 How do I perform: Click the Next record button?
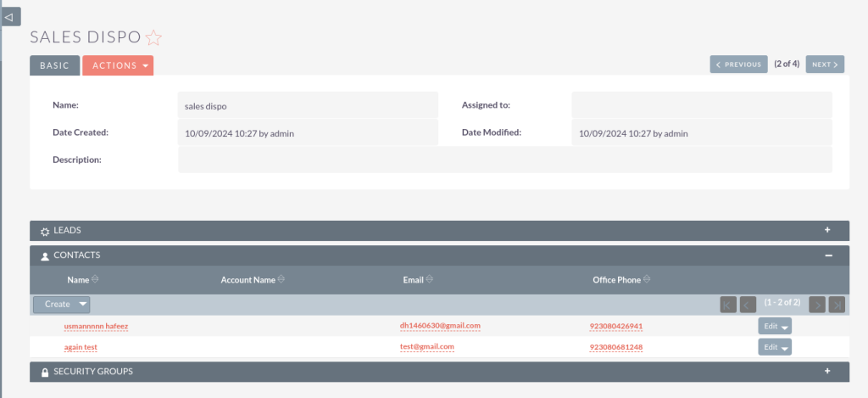pyautogui.click(x=825, y=64)
